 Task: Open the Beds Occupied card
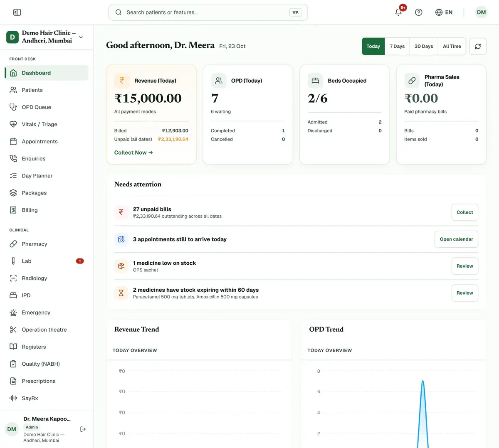click(x=345, y=115)
